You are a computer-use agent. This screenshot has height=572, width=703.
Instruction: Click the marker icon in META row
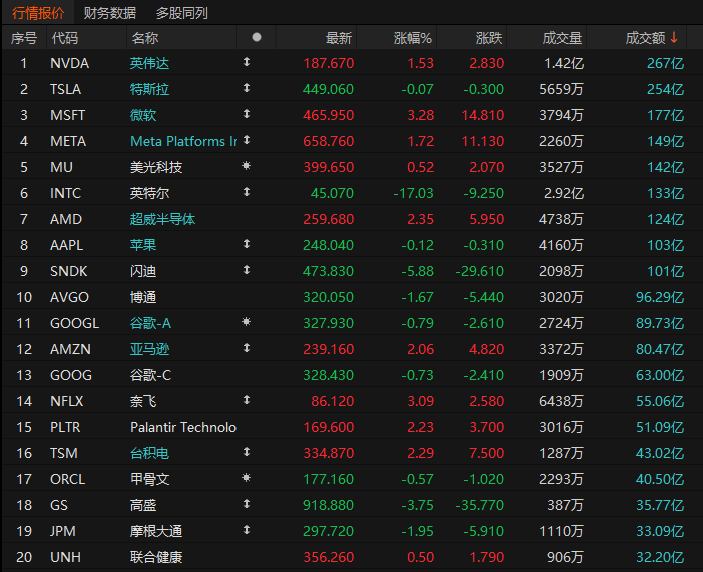tap(247, 140)
